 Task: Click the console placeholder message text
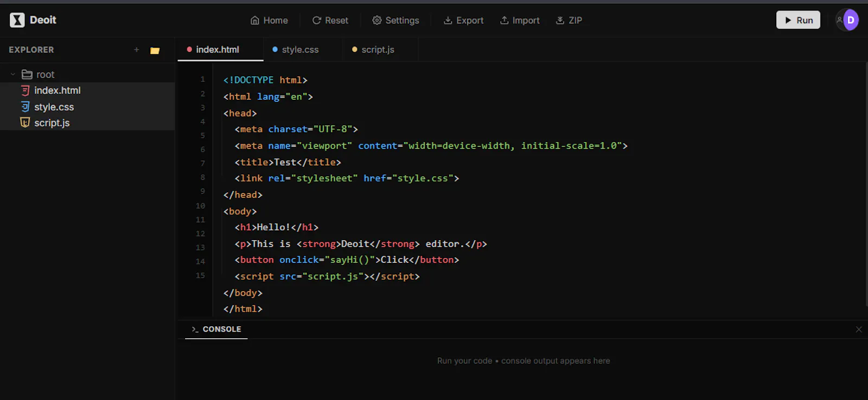(x=524, y=360)
